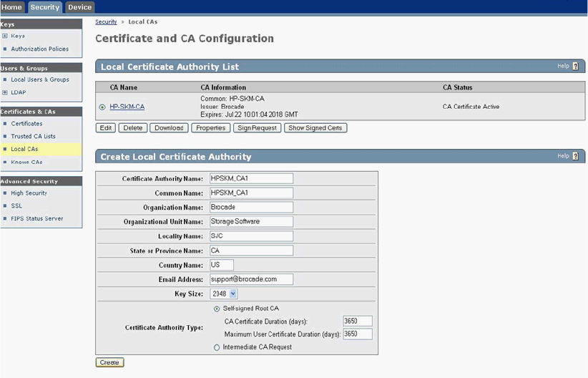Click Help icon in Local Certificate Authority List header
This screenshot has width=588, height=378.
click(575, 67)
